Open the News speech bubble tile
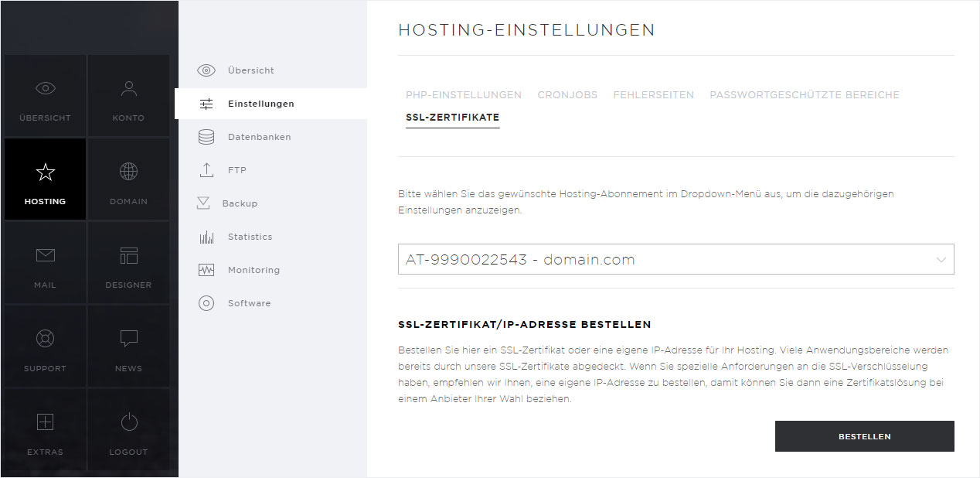This screenshot has width=980, height=478. (x=128, y=347)
